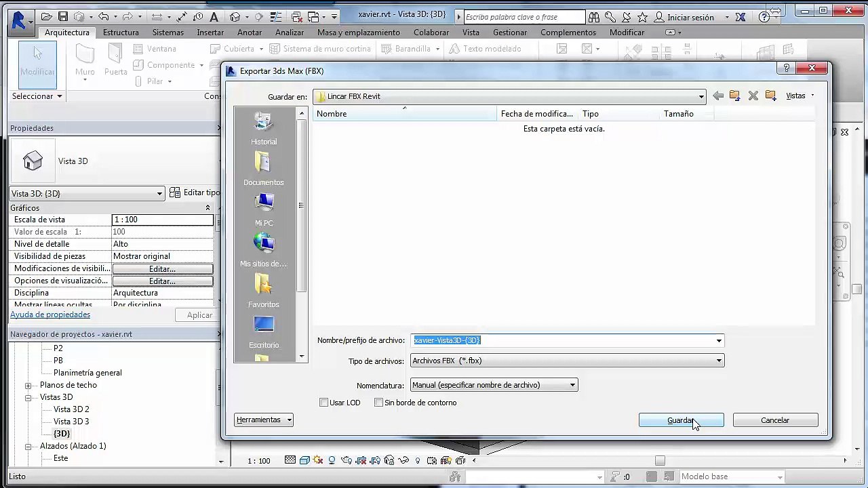Open Historial in the places sidebar

[x=264, y=129]
